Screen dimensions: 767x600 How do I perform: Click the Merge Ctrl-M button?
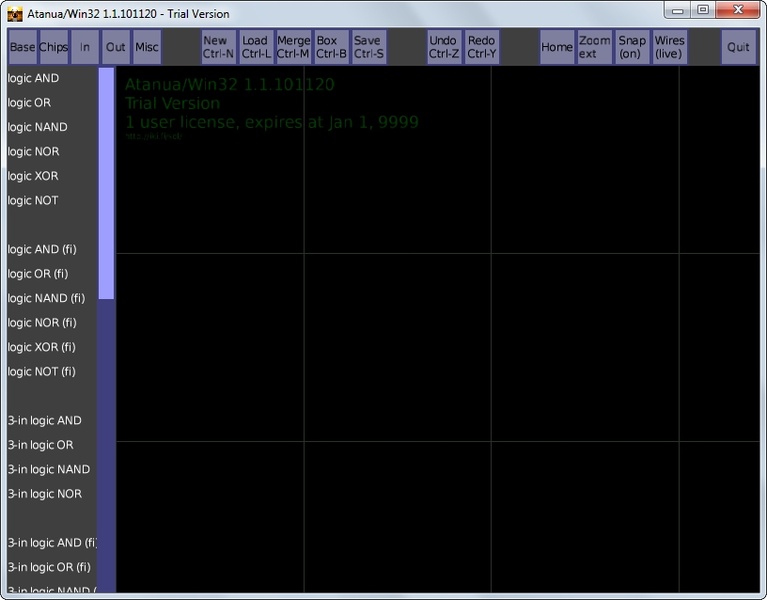(293, 47)
